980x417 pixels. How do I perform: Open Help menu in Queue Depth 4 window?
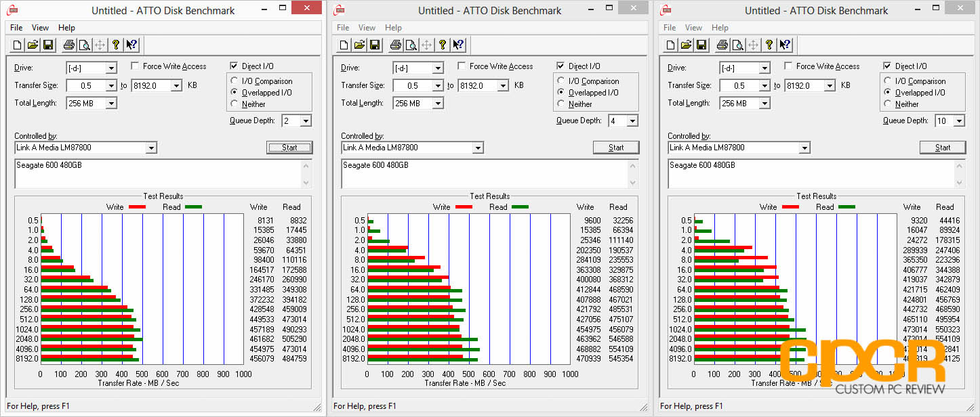393,28
